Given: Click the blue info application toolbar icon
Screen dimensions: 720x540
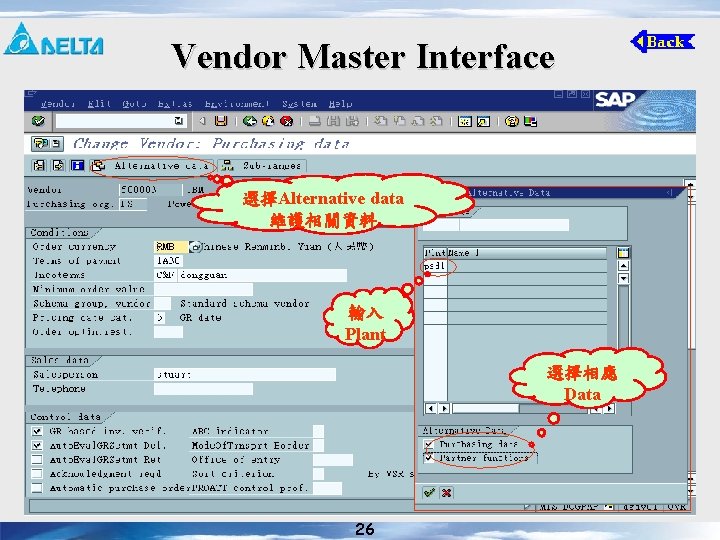Looking at the screenshot, I should point(77,165).
